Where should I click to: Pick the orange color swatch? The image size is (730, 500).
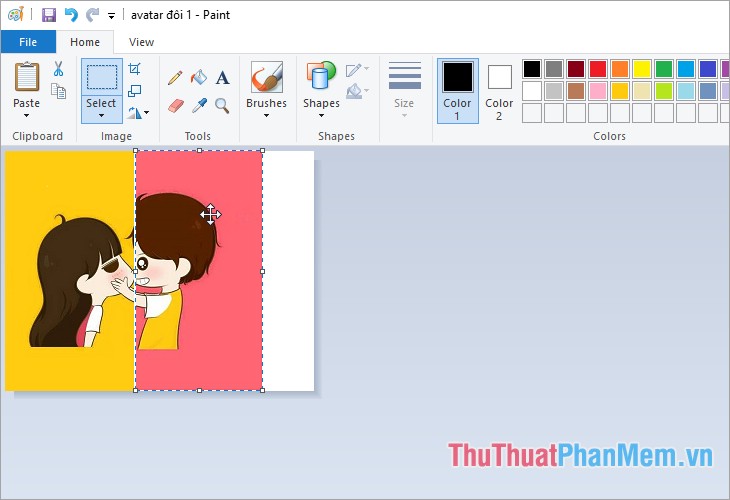tap(620, 69)
